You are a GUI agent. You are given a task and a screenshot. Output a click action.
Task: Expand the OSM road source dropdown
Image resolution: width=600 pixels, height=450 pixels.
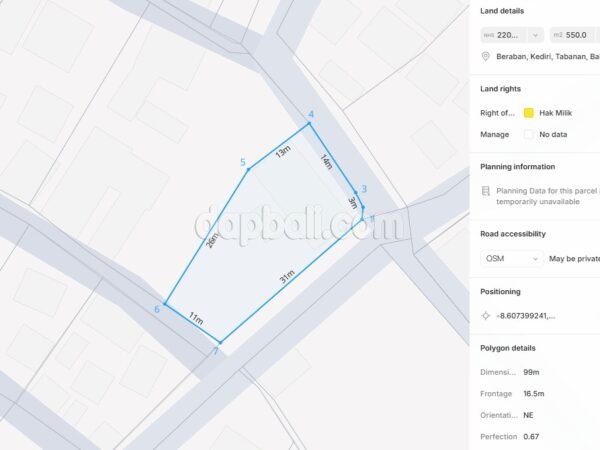coord(512,259)
